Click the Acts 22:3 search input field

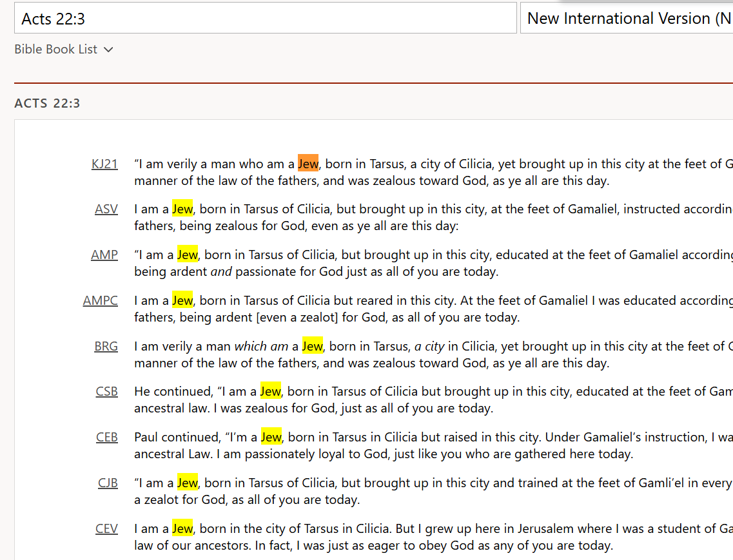pyautogui.click(x=265, y=18)
